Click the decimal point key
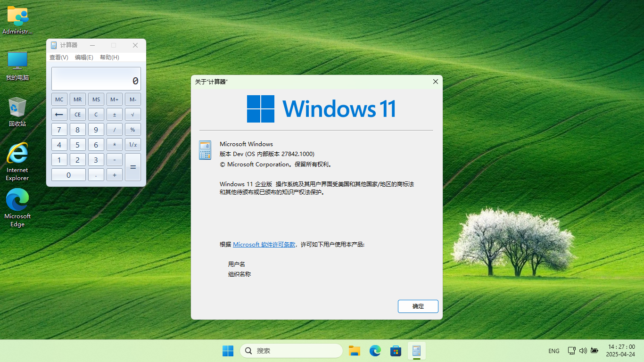 click(96, 175)
